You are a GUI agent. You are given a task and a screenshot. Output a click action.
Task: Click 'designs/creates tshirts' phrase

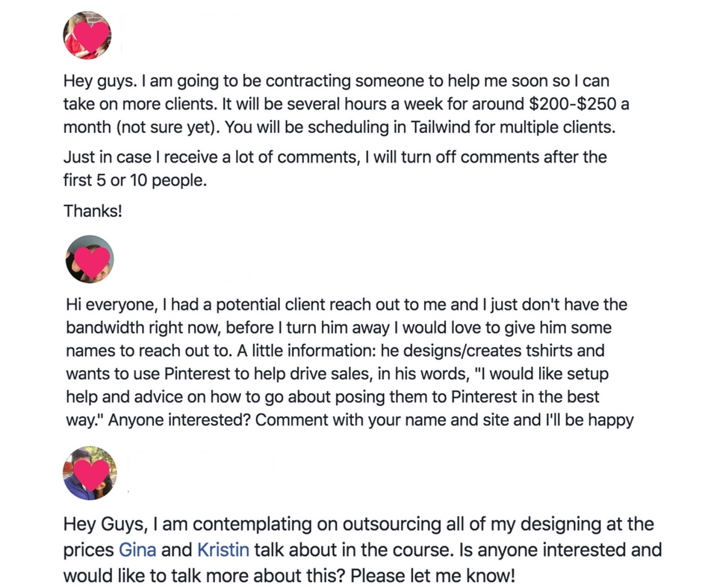[x=488, y=351]
